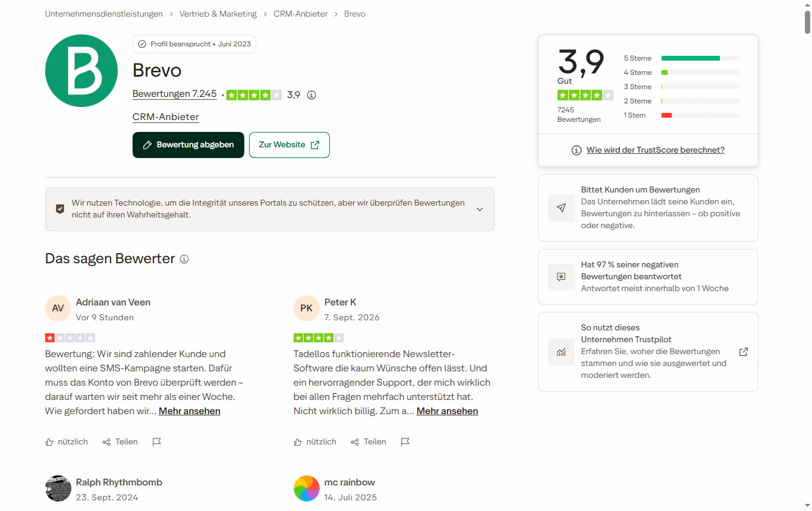The width and height of the screenshot is (812, 511).
Task: Flag Adriaan van Veen's review
Action: pos(157,442)
